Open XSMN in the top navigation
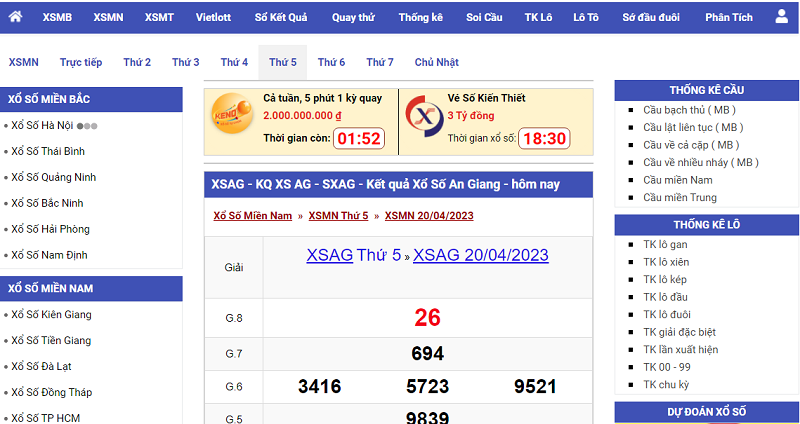The width and height of the screenshot is (800, 424). 108,17
